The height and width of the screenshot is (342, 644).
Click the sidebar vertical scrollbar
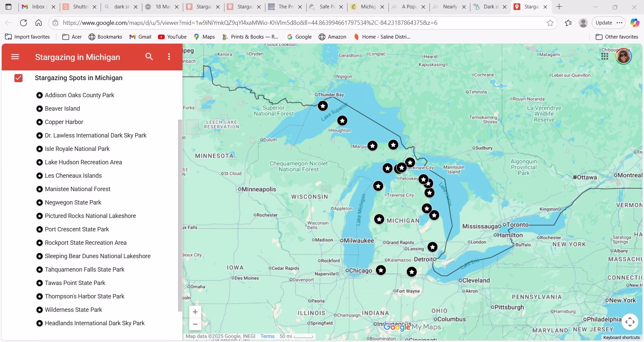(180, 215)
